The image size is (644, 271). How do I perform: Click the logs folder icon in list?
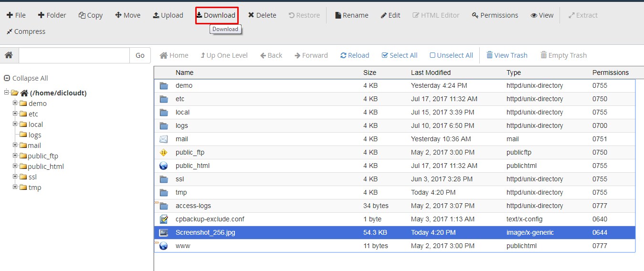click(164, 126)
